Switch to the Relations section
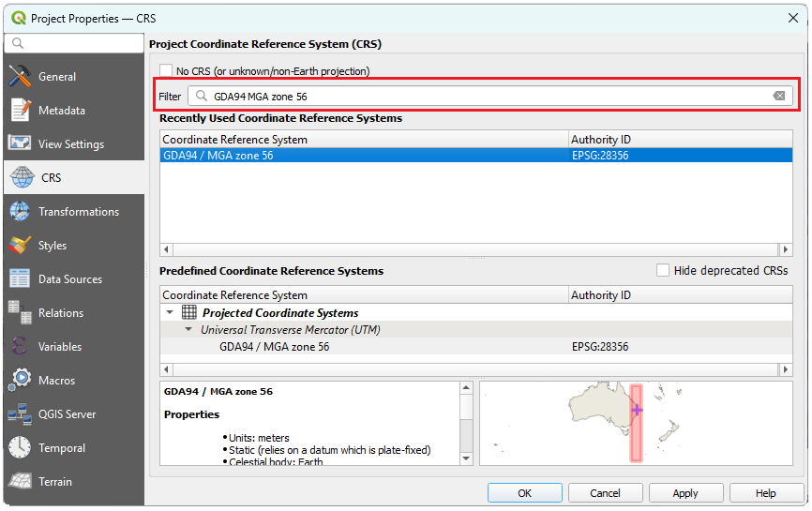Screen dimensions: 812x511 tap(60, 313)
